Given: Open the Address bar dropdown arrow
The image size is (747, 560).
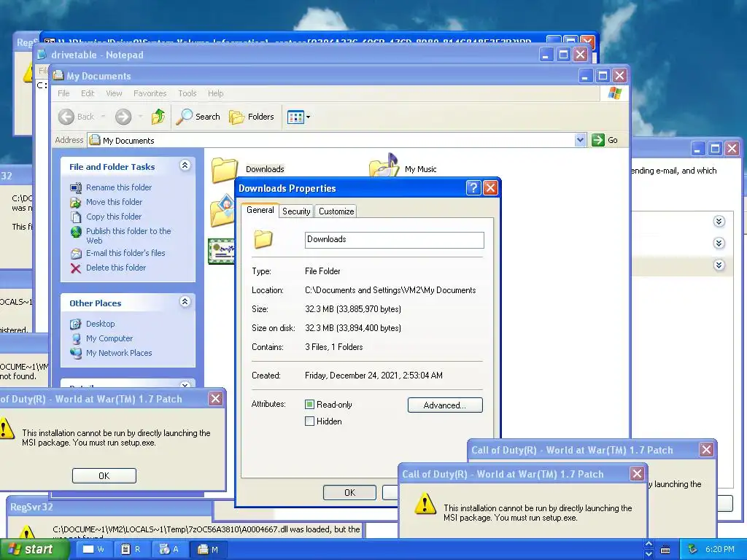Looking at the screenshot, I should coord(580,140).
